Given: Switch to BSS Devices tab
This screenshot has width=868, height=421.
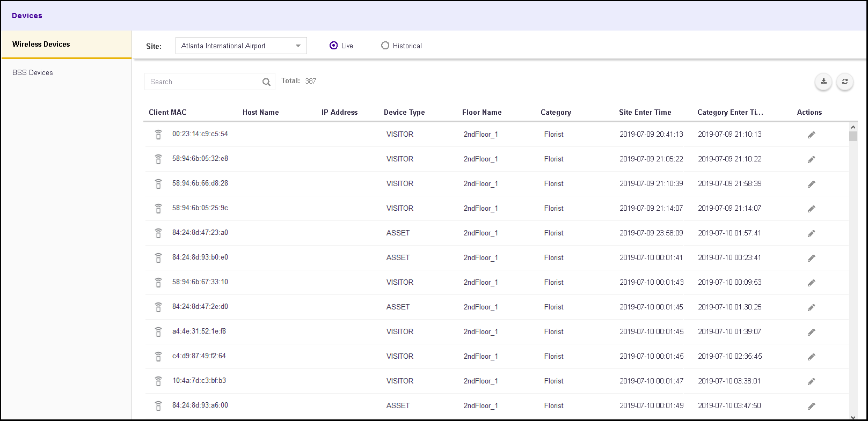Looking at the screenshot, I should coord(33,72).
